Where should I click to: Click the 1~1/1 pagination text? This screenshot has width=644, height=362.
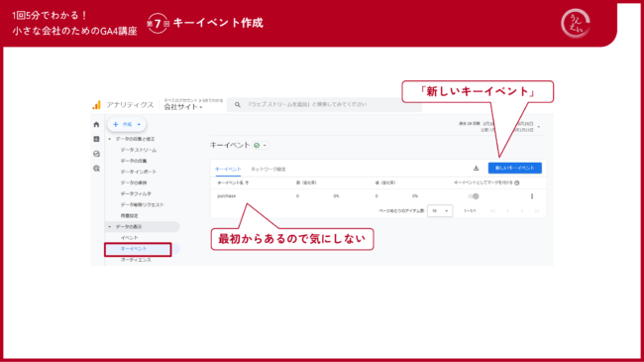point(470,211)
